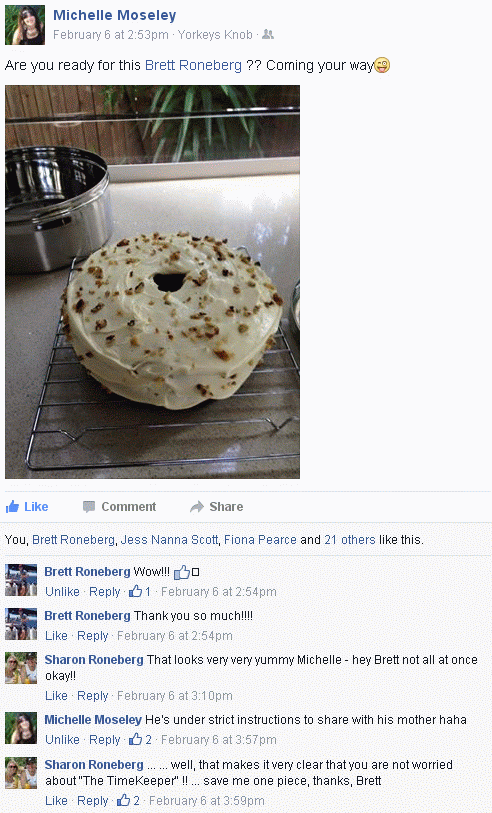Screen dimensions: 492x813
Task: Open the 21 others likes list
Action: [349, 540]
